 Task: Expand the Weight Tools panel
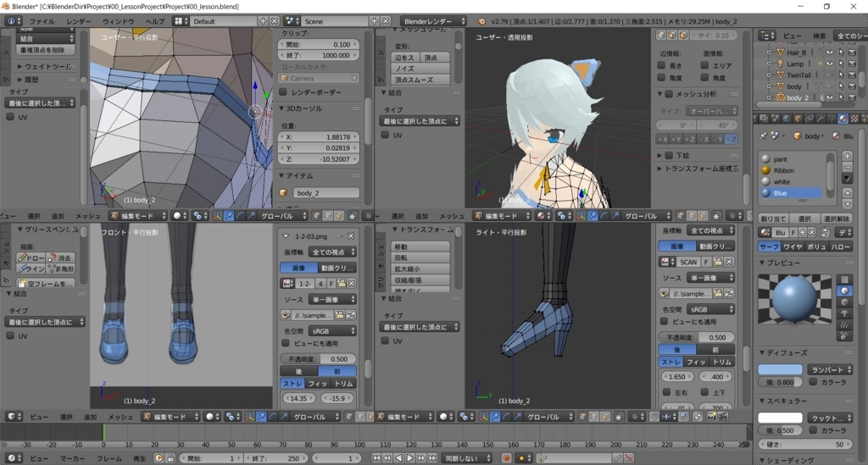(x=45, y=66)
